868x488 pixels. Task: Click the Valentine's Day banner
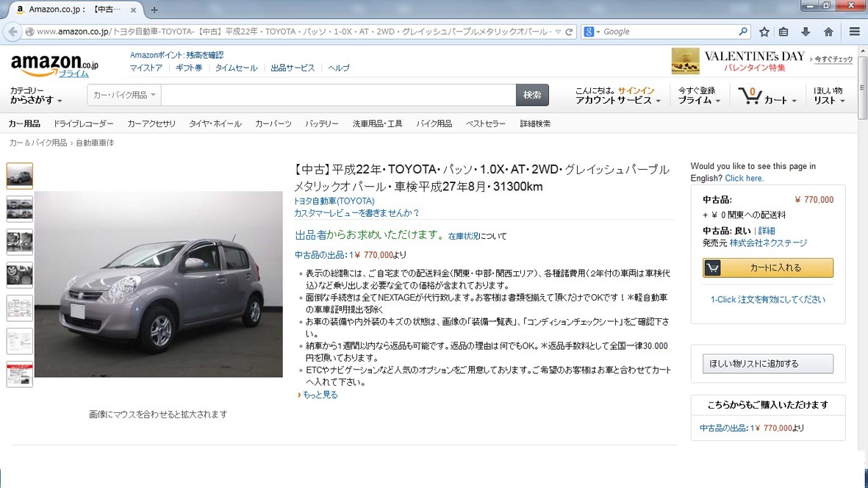pyautogui.click(x=761, y=61)
